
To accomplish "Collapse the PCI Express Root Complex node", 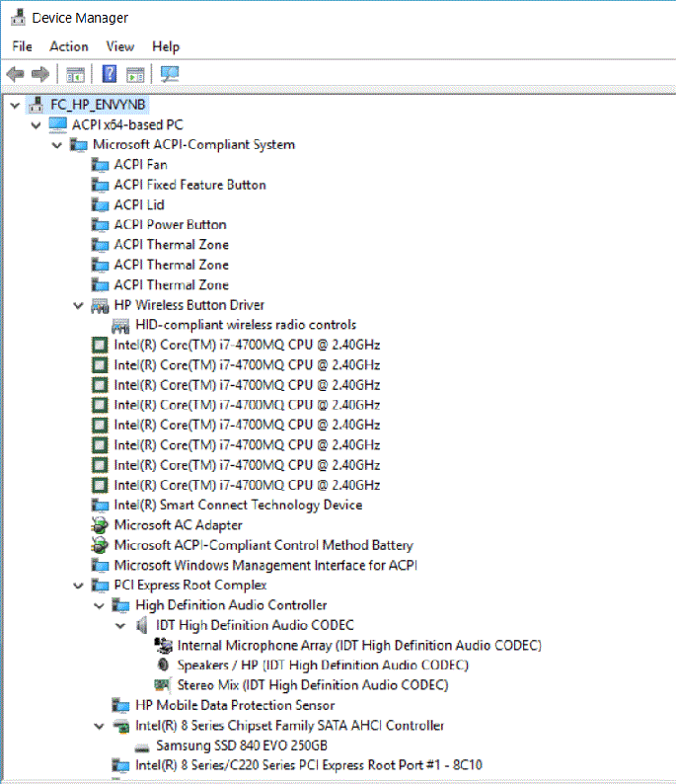I will 78,586.
